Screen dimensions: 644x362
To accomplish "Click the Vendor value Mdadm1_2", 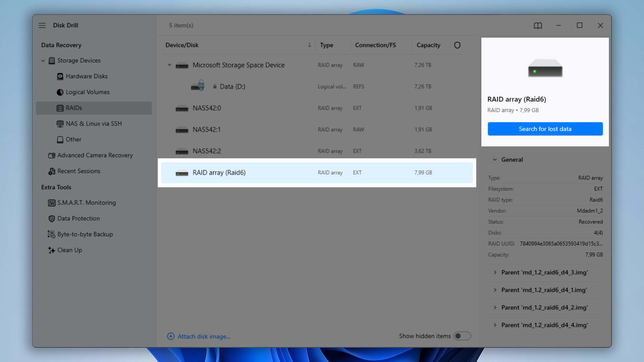I will (x=590, y=211).
